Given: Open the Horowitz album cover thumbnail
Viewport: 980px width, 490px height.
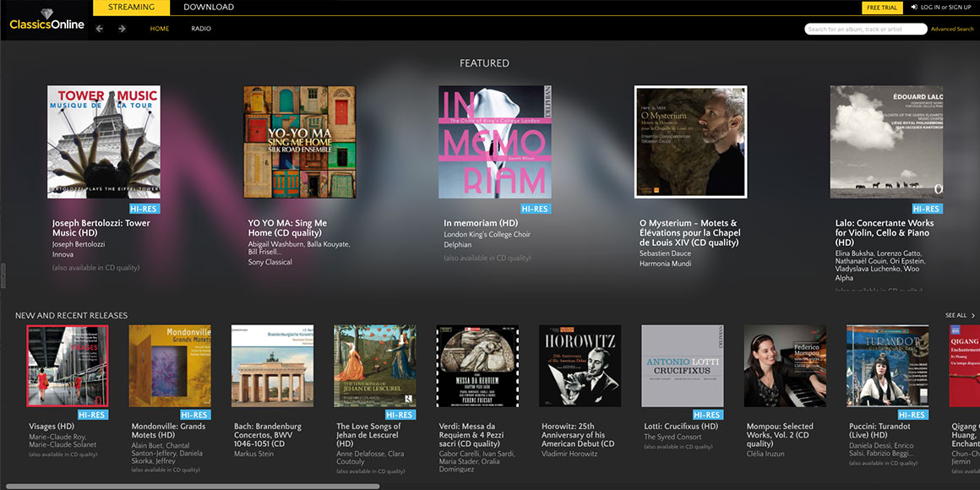Looking at the screenshot, I should point(580,366).
